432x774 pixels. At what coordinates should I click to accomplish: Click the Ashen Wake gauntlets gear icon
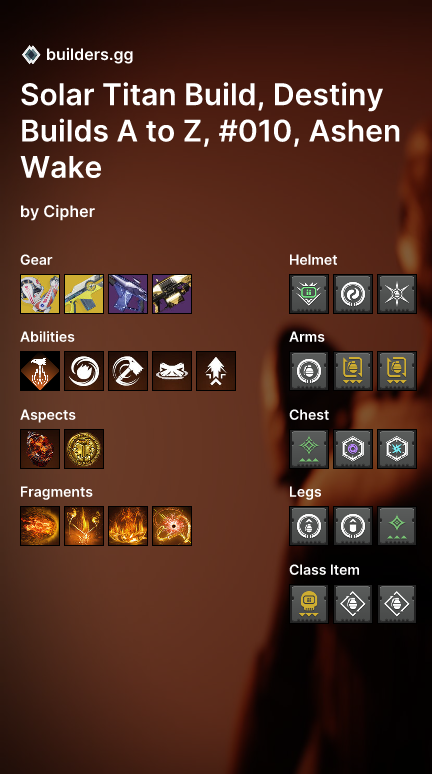40,294
